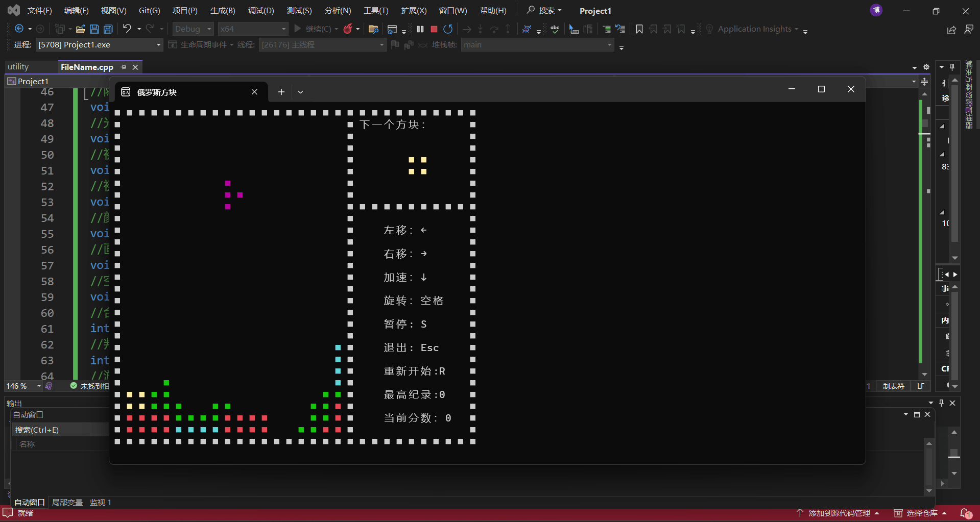Image resolution: width=980 pixels, height=522 pixels.
Task: Open the thread 主线程 dropdown
Action: [322, 45]
